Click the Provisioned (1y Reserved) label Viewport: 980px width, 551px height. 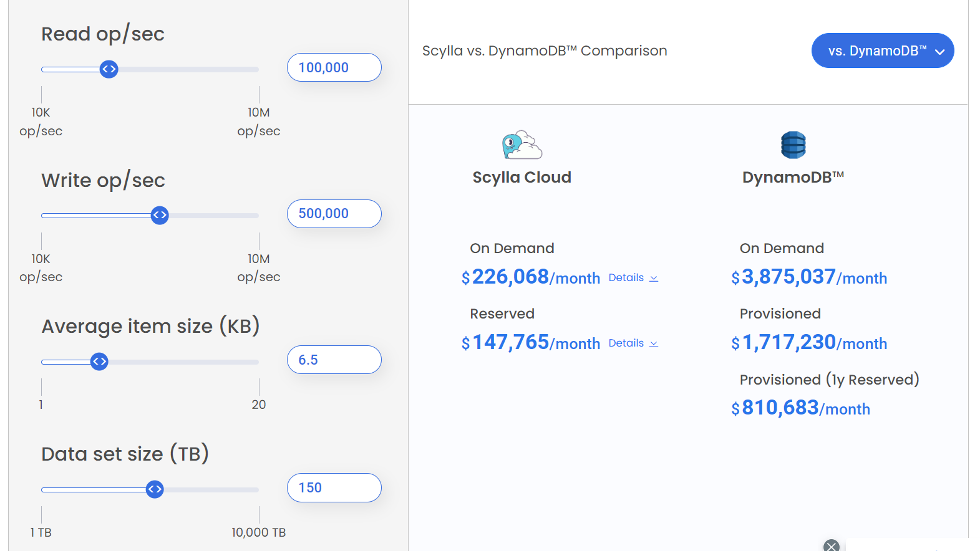830,380
